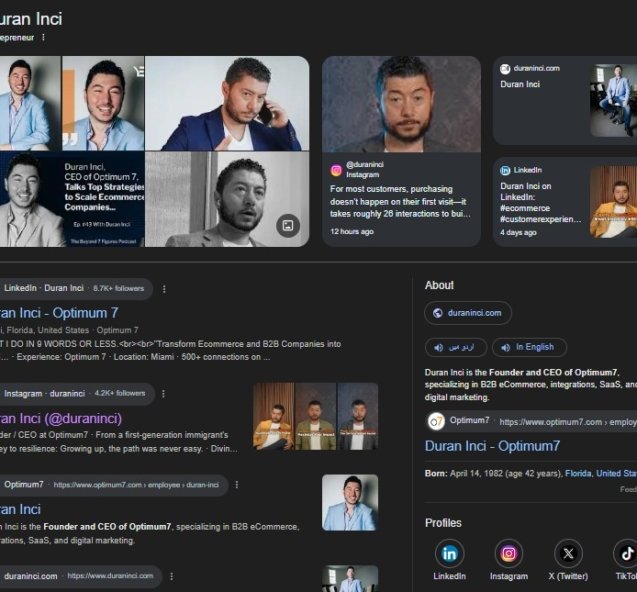This screenshot has width=637, height=592.
Task: Click the globe icon beside duraninci.com
Action: click(437, 313)
